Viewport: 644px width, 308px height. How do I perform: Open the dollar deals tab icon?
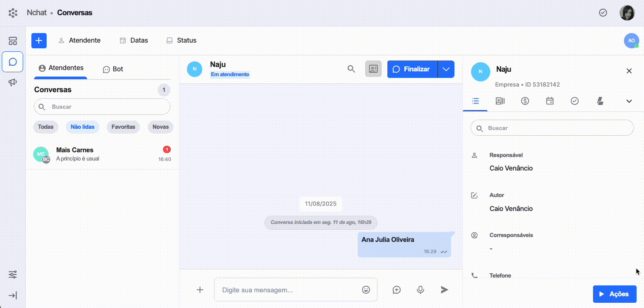(525, 101)
